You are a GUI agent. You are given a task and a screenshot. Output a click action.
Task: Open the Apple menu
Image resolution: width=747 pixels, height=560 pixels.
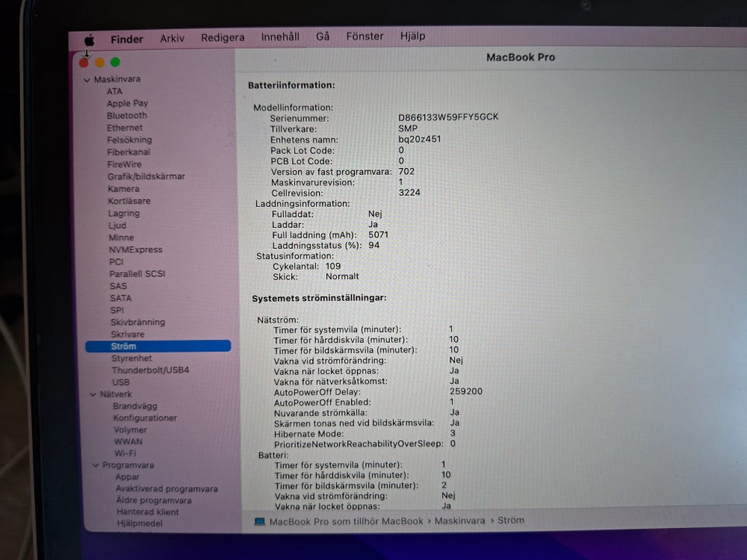89,40
